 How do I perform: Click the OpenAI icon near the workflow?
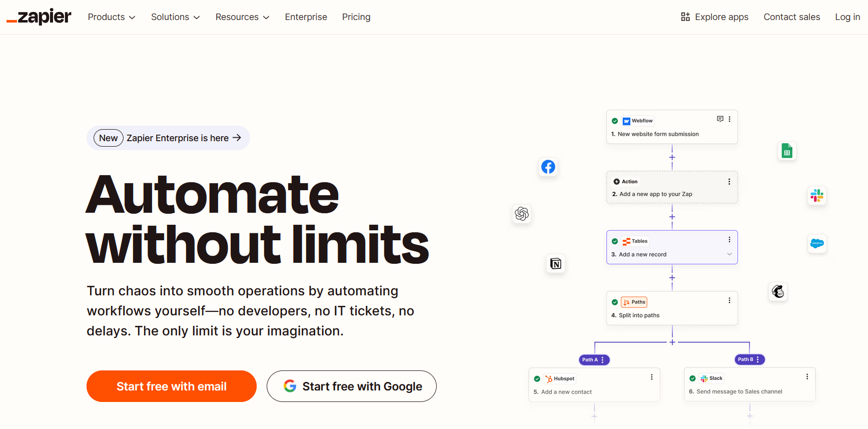(521, 214)
